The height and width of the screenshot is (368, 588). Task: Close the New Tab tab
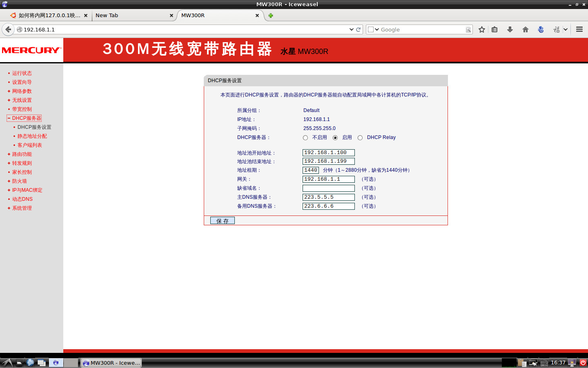(x=171, y=16)
